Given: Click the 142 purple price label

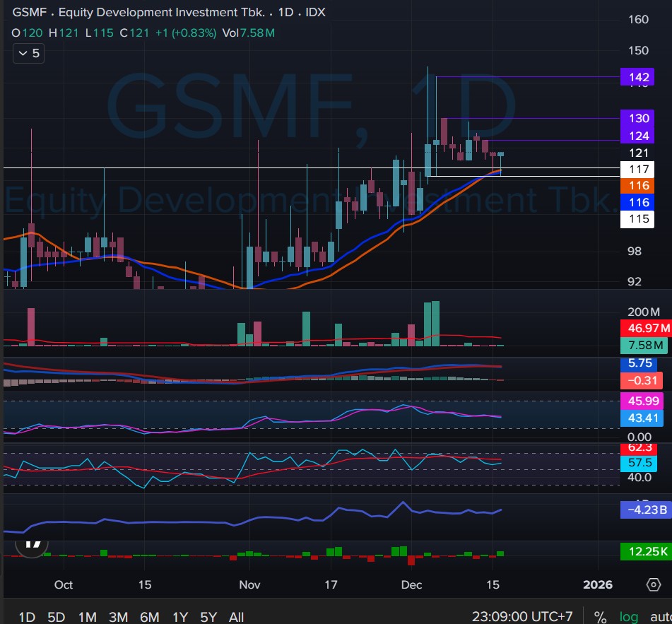Looking at the screenshot, I should (x=637, y=77).
